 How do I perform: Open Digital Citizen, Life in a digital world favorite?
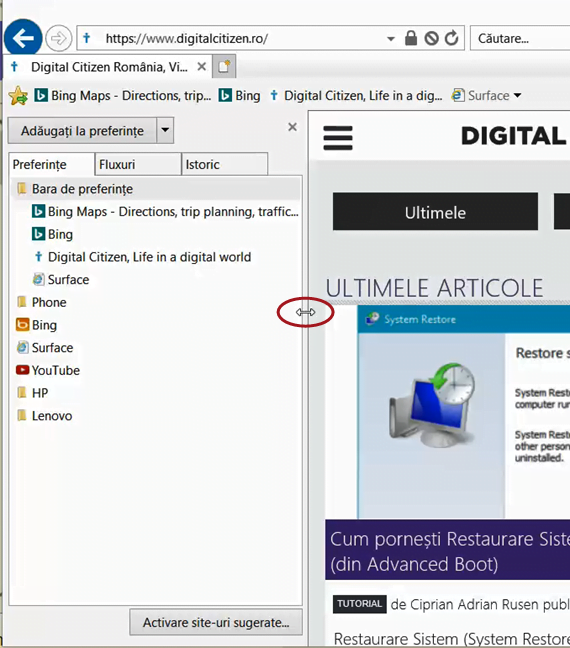click(142, 257)
